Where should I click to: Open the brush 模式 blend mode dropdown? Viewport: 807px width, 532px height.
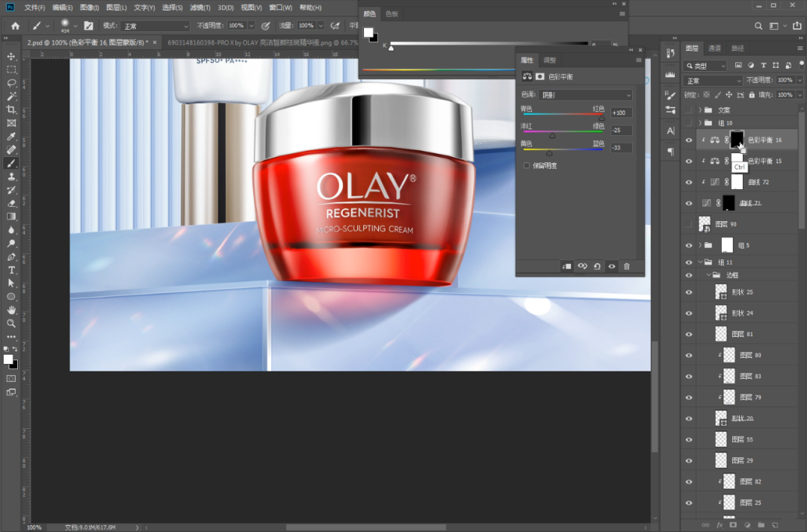point(155,25)
